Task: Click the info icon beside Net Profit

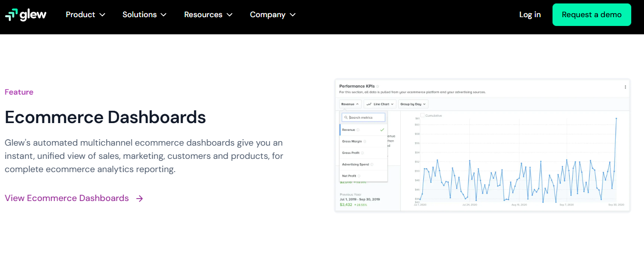Action: pos(359,176)
